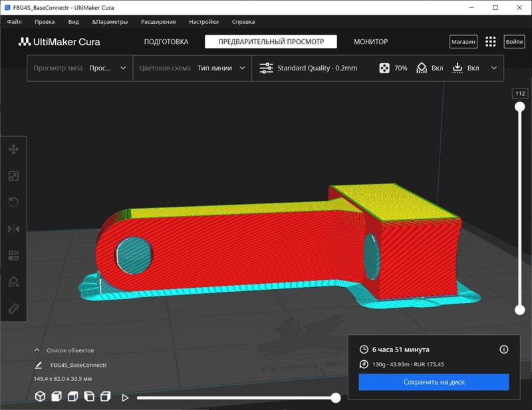Switch to ПОДГОТОВКА stage

[x=166, y=42]
